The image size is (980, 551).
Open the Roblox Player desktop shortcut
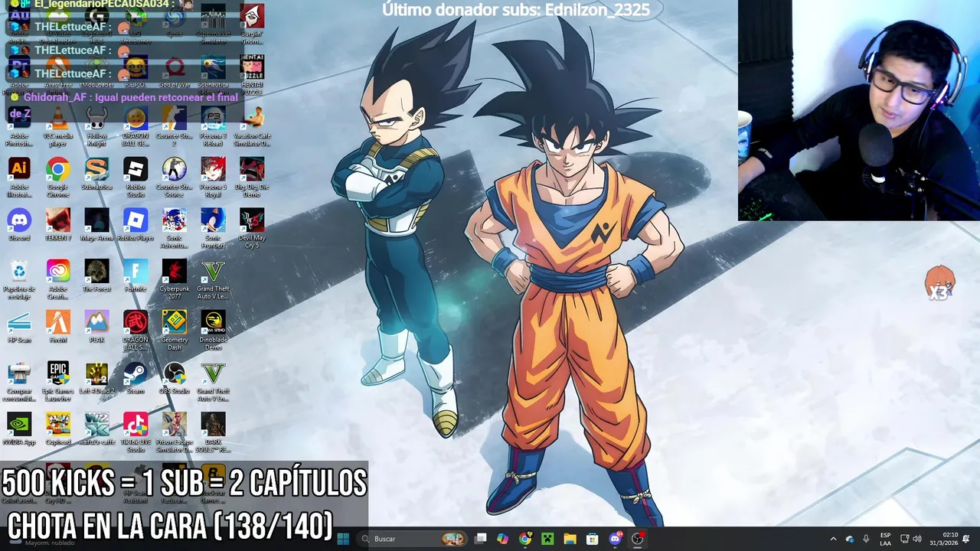click(136, 225)
